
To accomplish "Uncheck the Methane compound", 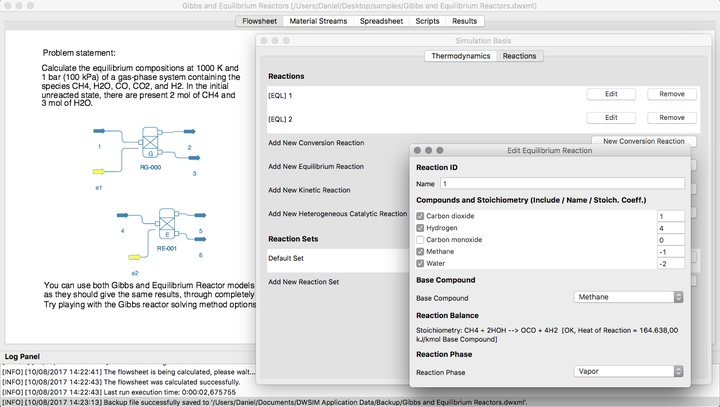I will [x=420, y=252].
